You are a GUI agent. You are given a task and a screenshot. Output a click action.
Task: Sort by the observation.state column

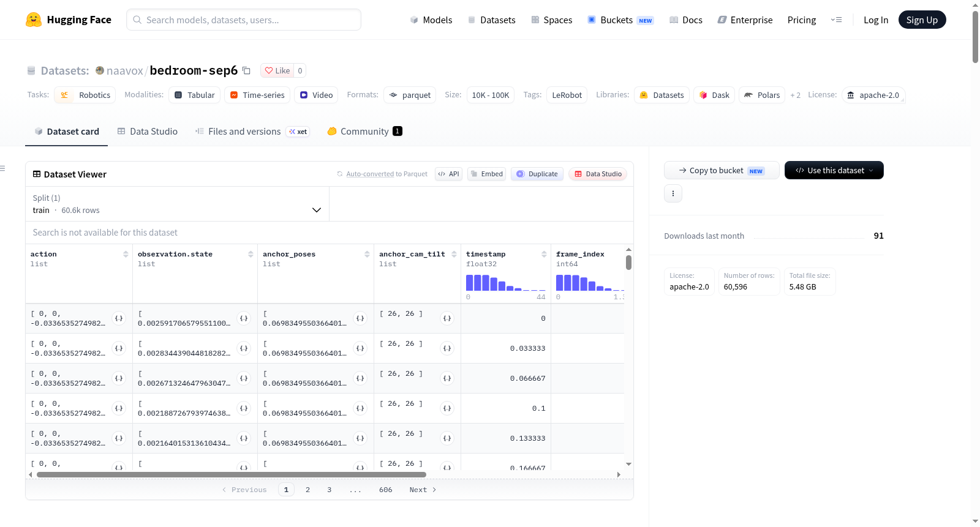[x=251, y=254]
